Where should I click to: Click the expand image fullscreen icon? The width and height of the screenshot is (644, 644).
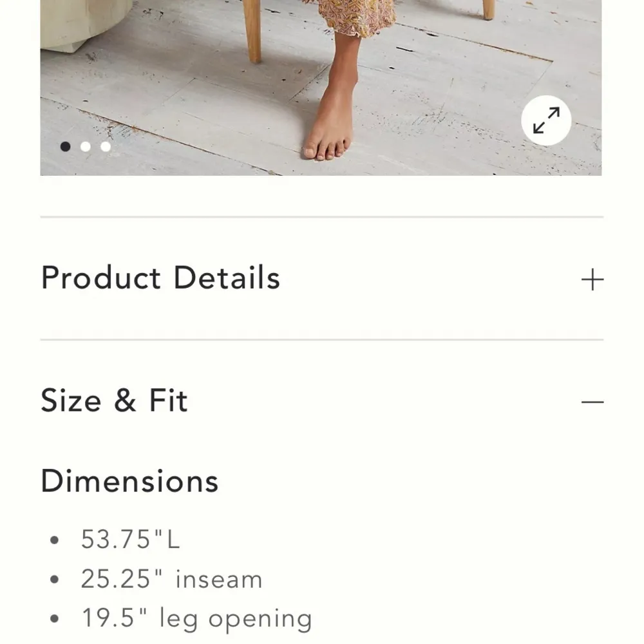(x=546, y=121)
